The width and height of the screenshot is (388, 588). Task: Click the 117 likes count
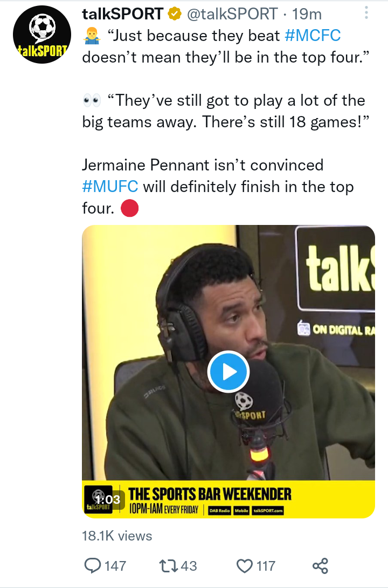click(x=266, y=565)
